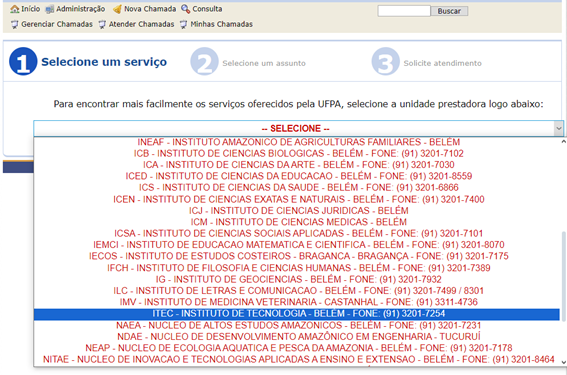Select ICA - Instituto de Ciencias da Arte
Screen dimensions: 567x375
point(297,165)
